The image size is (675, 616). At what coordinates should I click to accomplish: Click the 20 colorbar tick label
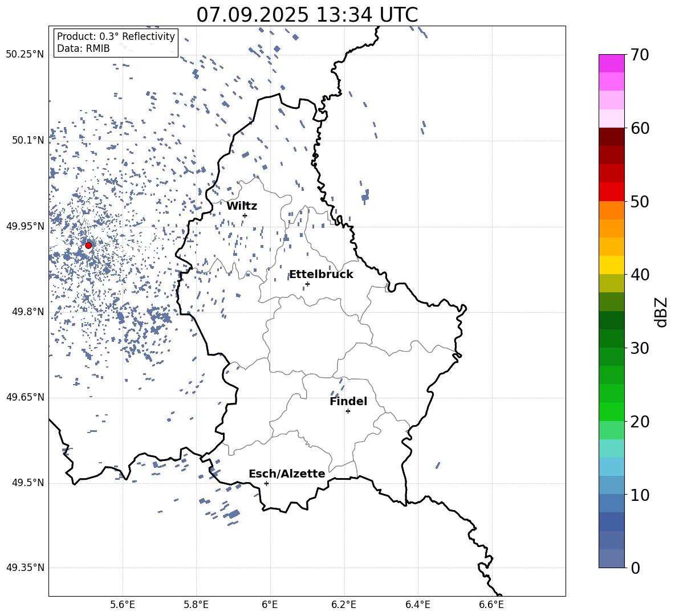pos(640,421)
